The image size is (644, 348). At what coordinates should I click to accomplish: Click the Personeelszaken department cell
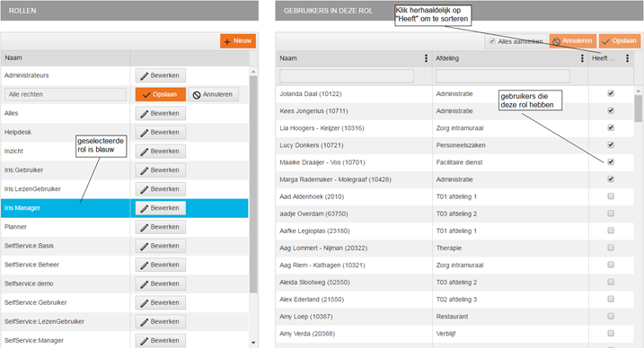[x=510, y=145]
